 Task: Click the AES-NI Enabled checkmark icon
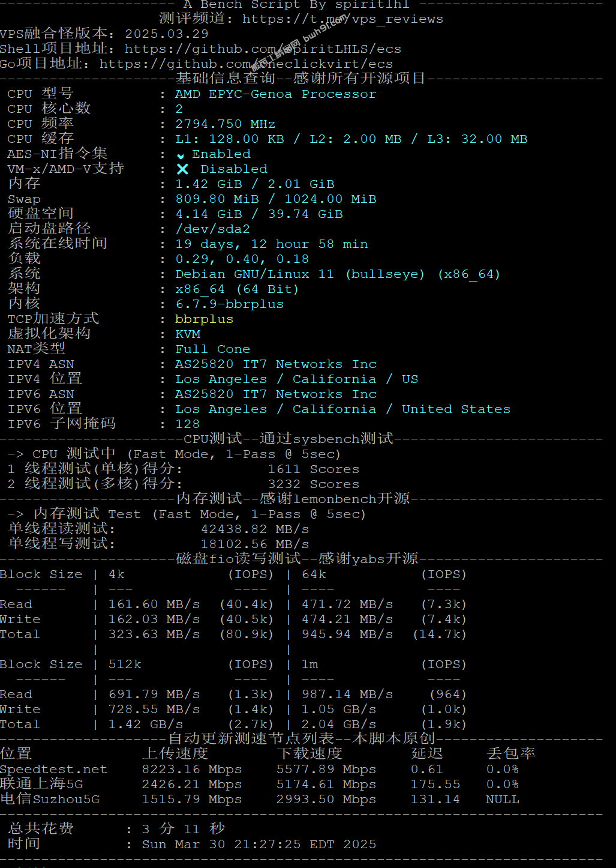181,155
